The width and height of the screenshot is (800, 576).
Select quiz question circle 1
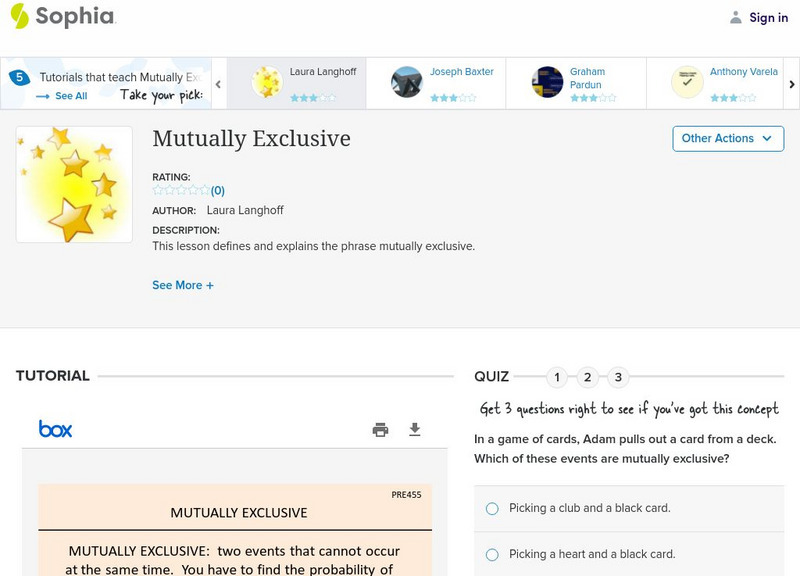click(557, 378)
